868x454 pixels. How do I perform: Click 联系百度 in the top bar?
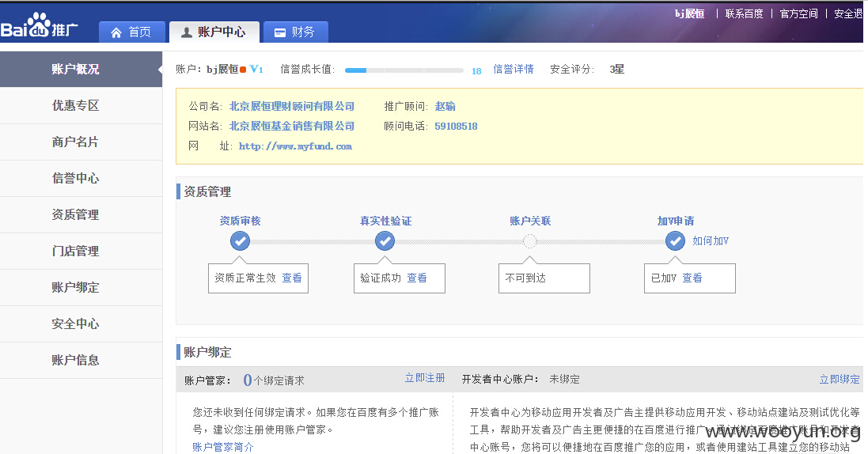pos(744,13)
